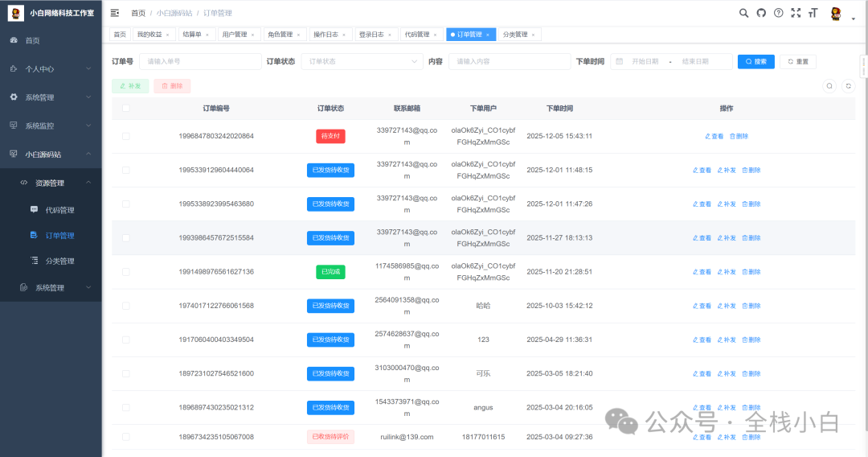868x457 pixels.
Task: Check the select-all checkbox in table header
Action: pyautogui.click(x=125, y=109)
